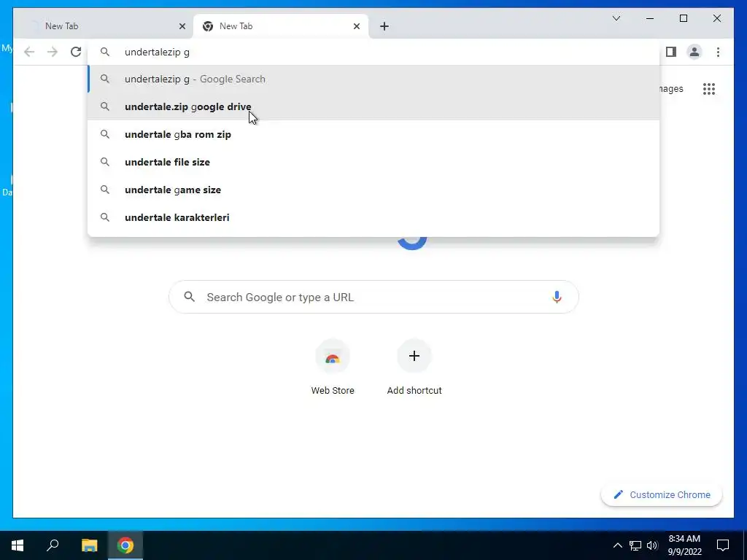Choose 'undertale.zip google drive' suggestion

point(374,106)
